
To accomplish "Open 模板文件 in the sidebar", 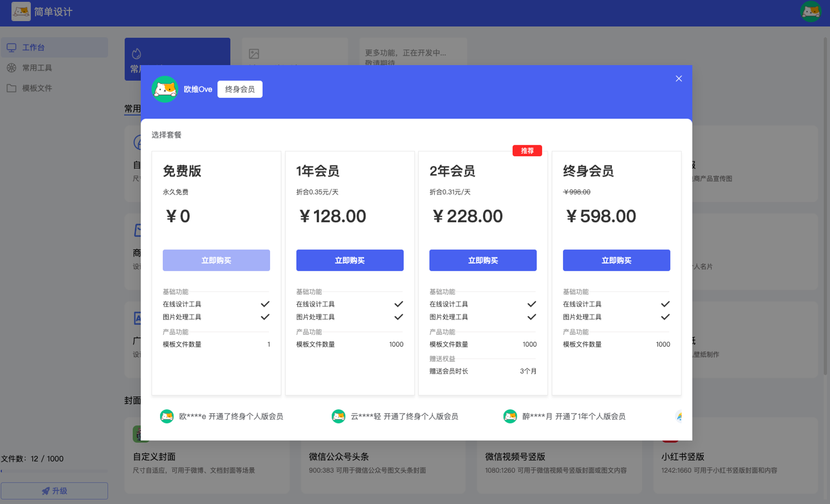I will (37, 88).
